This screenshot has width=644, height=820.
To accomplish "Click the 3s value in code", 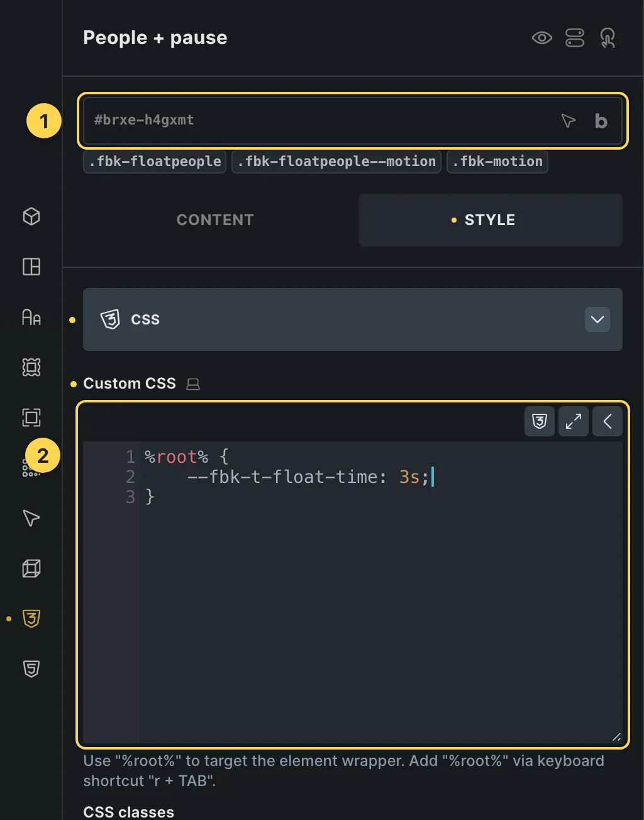I will [x=409, y=477].
